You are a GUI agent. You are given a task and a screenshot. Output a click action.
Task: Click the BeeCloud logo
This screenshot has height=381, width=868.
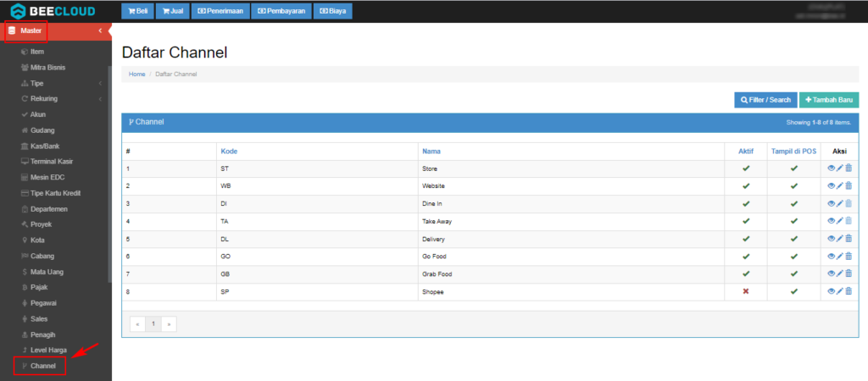[53, 11]
